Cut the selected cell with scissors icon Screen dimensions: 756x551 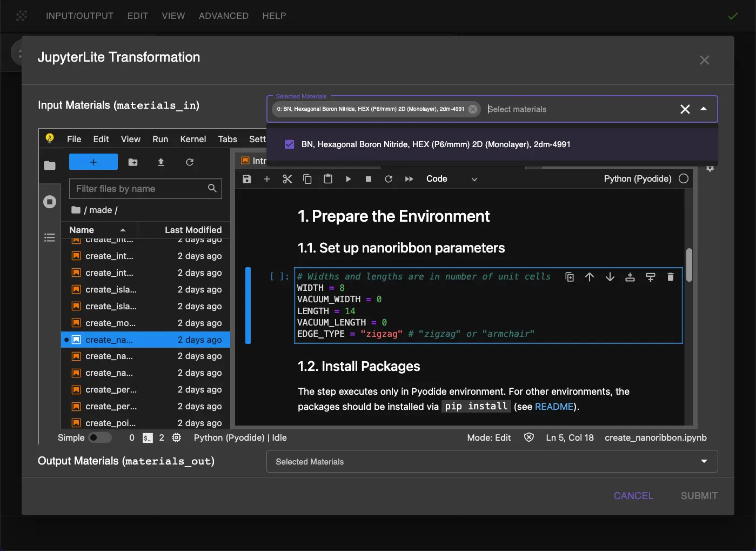tap(287, 179)
